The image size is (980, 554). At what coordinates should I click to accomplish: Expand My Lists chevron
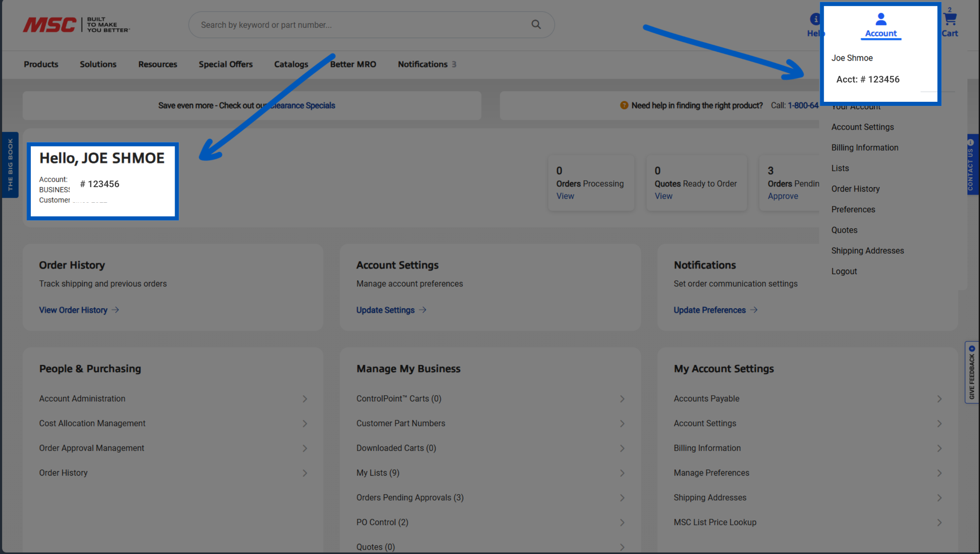[x=622, y=473]
